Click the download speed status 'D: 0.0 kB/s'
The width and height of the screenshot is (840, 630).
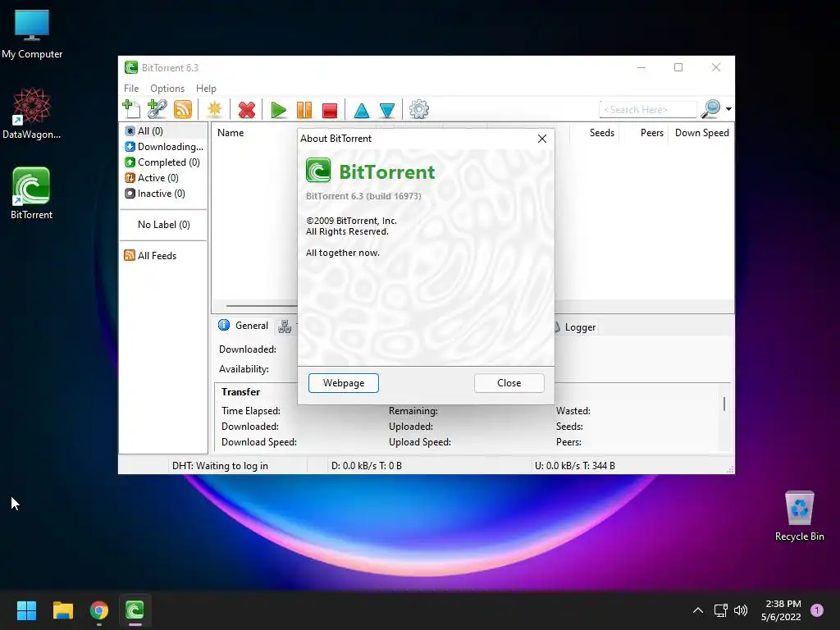point(367,466)
